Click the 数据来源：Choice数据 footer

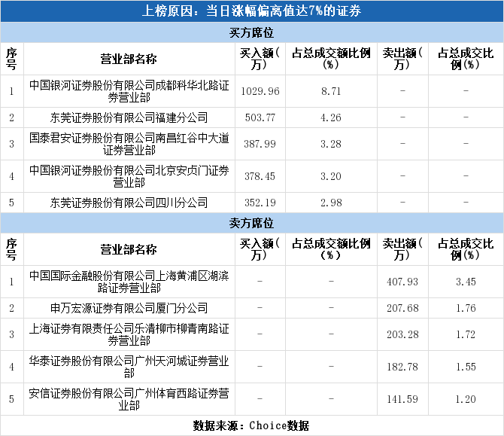(251, 425)
